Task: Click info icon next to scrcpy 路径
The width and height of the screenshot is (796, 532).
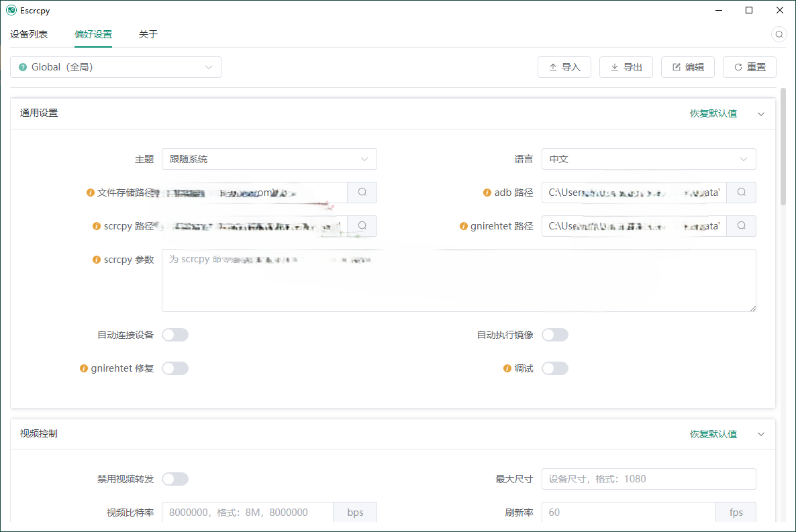Action: click(97, 226)
